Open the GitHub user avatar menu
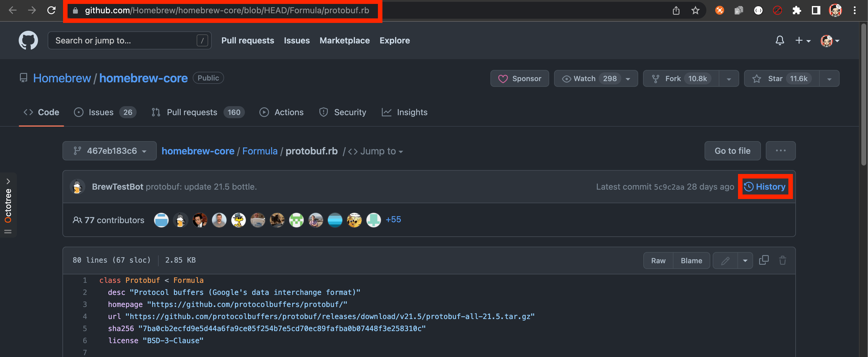Viewport: 868px width, 357px height. [830, 41]
